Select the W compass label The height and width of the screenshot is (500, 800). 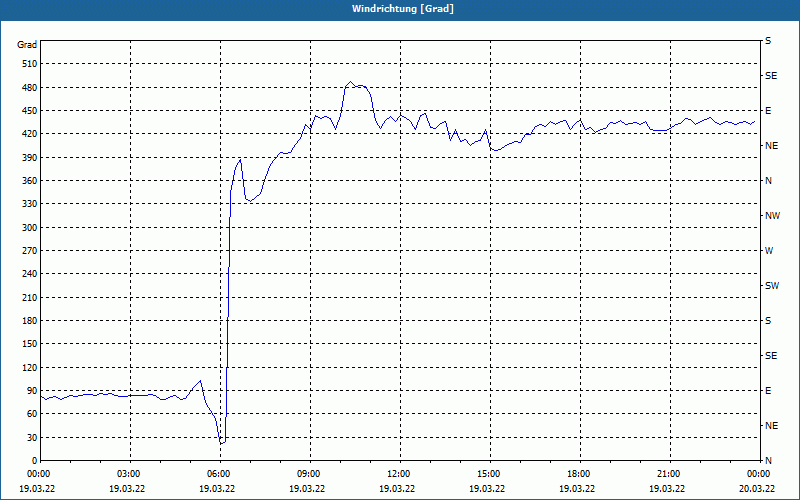click(x=769, y=251)
